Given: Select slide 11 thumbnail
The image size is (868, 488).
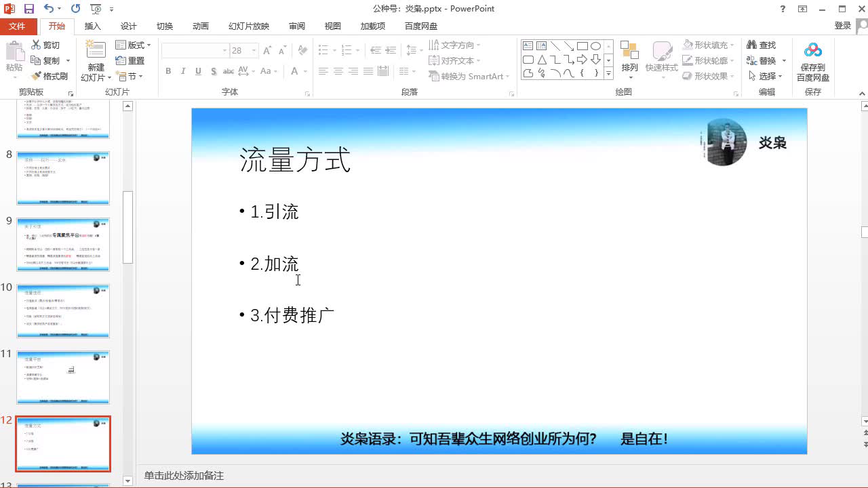Looking at the screenshot, I should [63, 378].
